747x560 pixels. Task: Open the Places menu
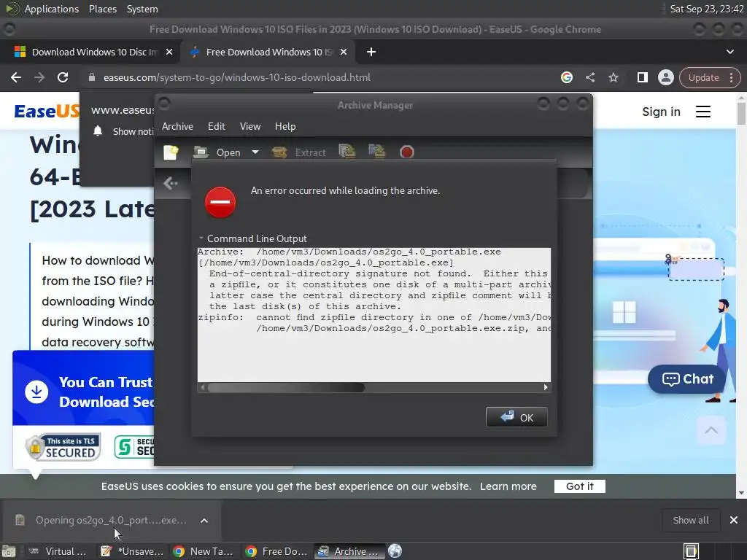[102, 9]
